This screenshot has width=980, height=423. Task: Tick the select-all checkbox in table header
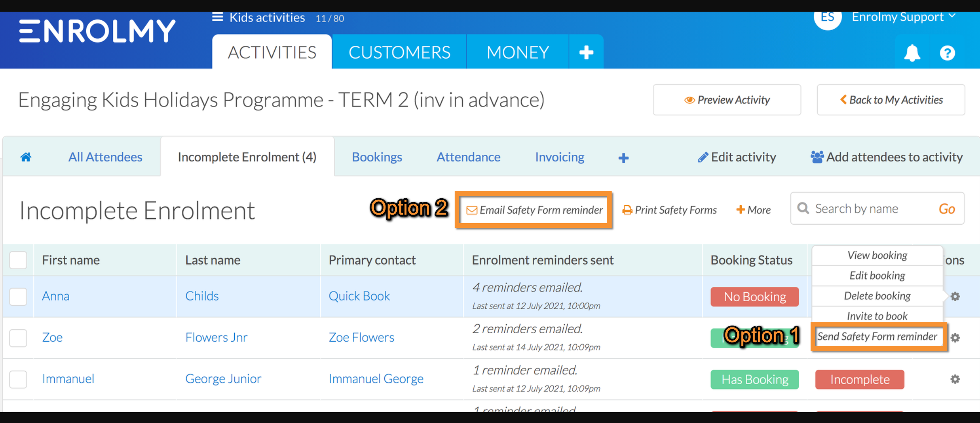point(18,260)
